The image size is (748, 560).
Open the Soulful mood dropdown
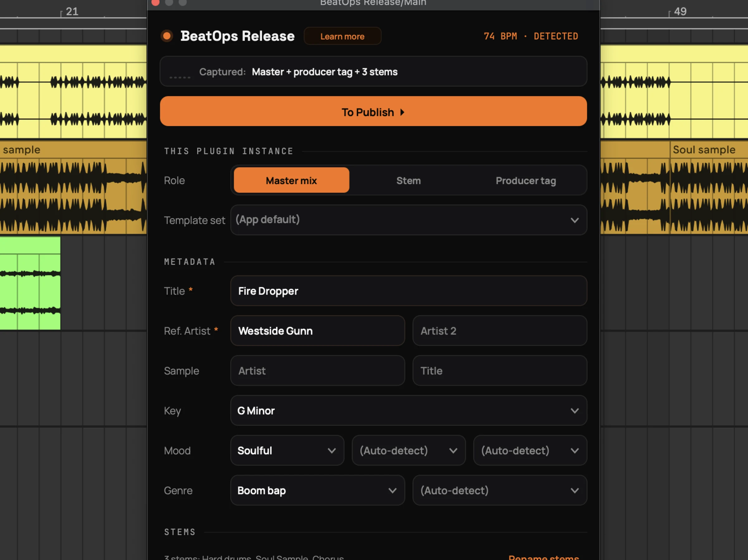click(287, 450)
